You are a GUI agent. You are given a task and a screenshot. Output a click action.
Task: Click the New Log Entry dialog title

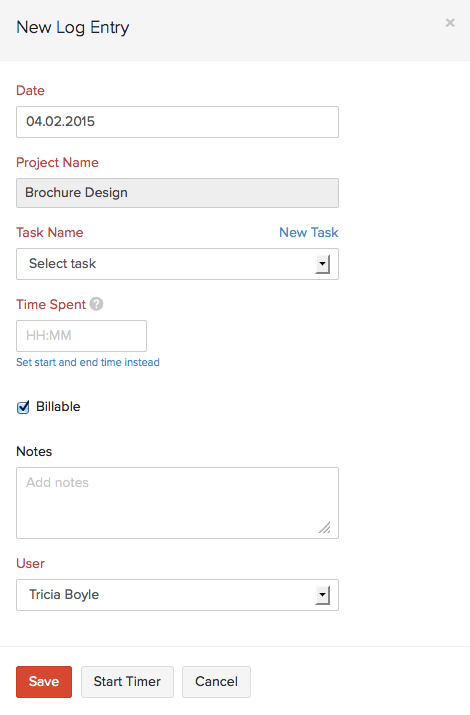tap(73, 27)
